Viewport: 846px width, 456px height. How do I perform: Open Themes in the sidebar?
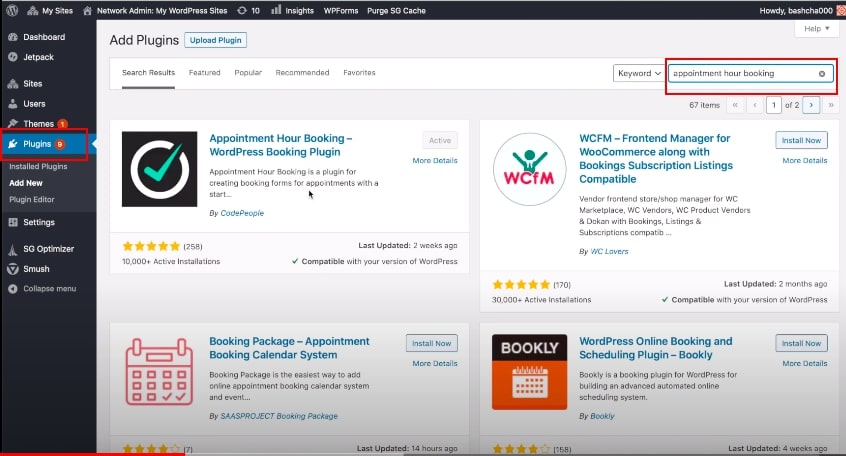[38, 124]
